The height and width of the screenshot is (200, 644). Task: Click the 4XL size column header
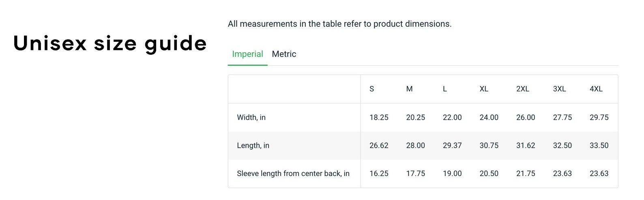point(596,89)
